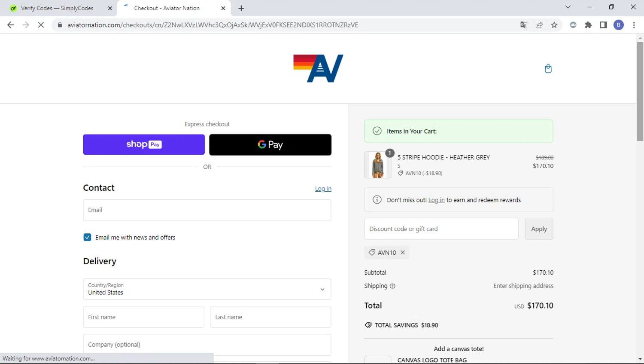Click CANVAS LOGO TOTE BAG text
Viewport: 644px width, 364px height.
tap(432, 360)
